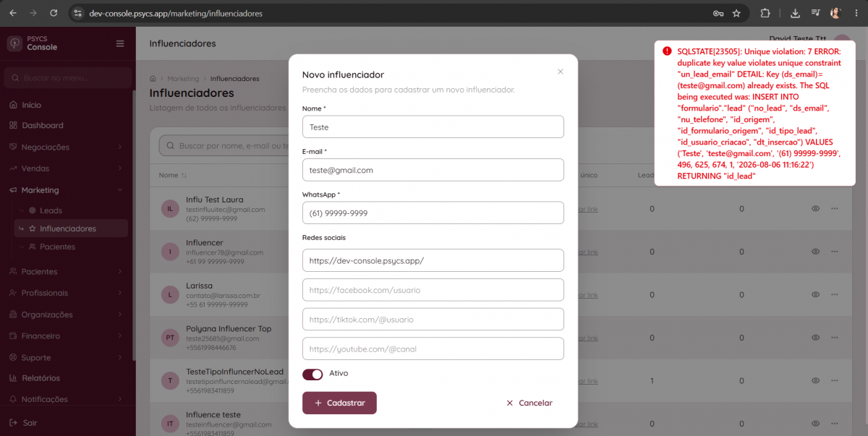Open the Pacientes submenu under Marketing
Screen dimensions: 868x436
57,247
